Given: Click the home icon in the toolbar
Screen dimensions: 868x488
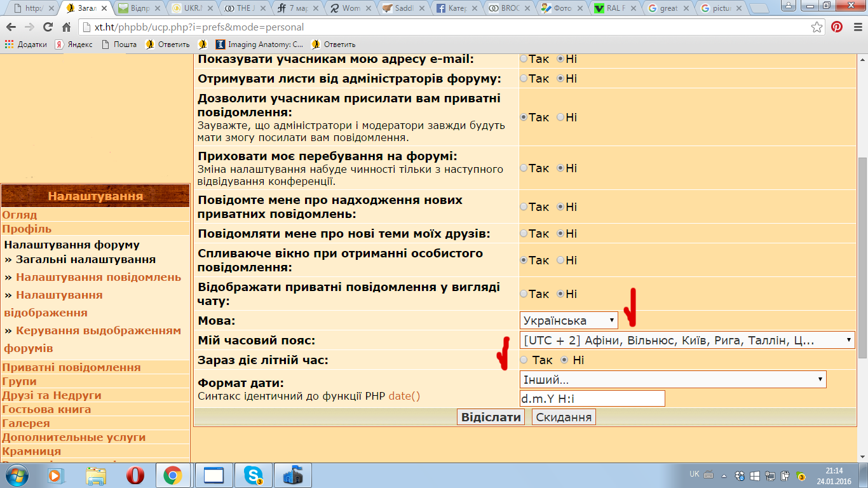Looking at the screenshot, I should click(x=66, y=27).
